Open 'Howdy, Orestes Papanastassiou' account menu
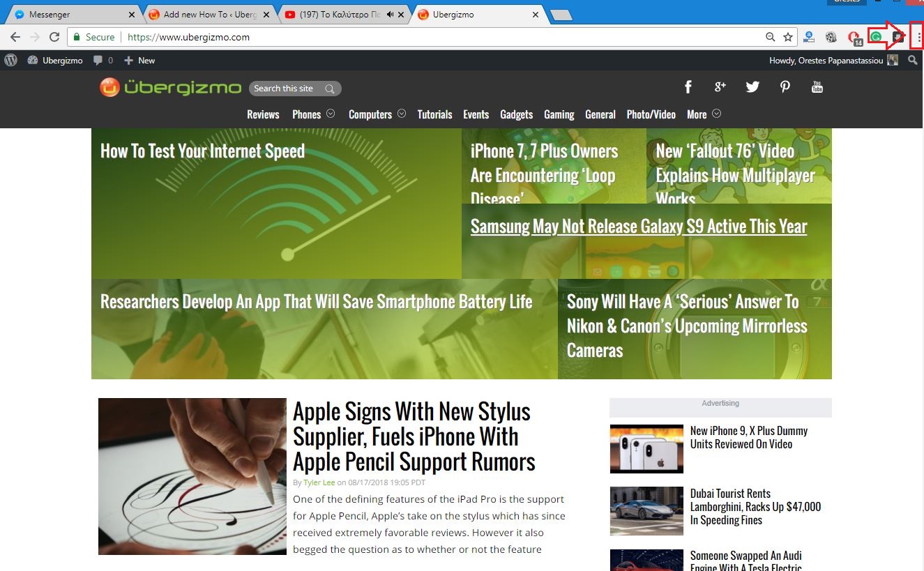 click(x=833, y=61)
